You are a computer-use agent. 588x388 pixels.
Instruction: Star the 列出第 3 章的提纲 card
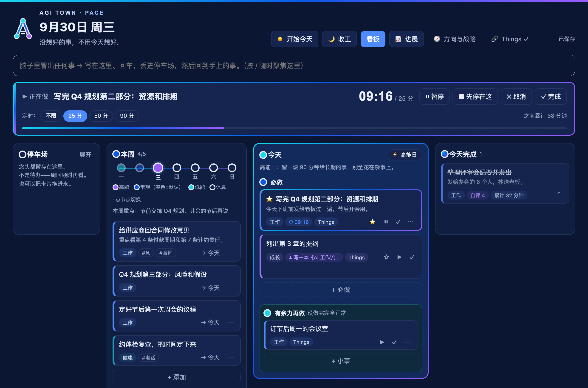[x=387, y=257]
